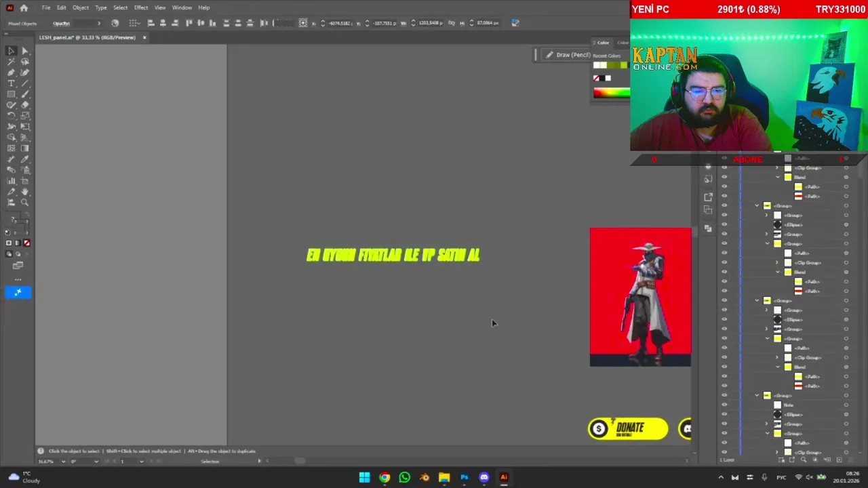This screenshot has width=868, height=488.
Task: Select the Mesh tool
Action: pos(12,148)
